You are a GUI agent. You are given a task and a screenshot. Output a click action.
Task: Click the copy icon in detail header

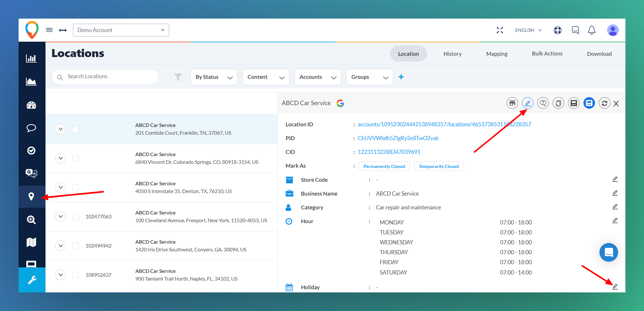coord(558,103)
